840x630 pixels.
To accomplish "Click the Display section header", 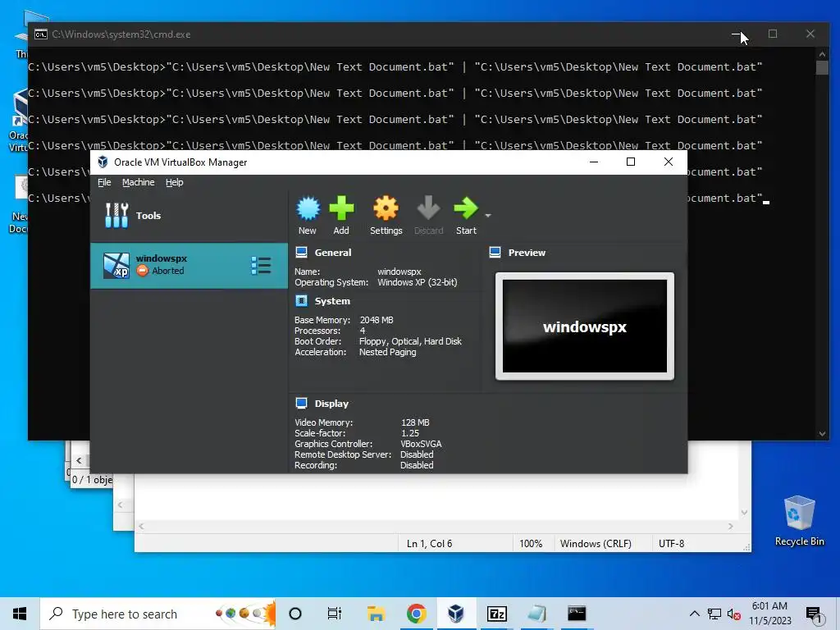I will (x=331, y=404).
